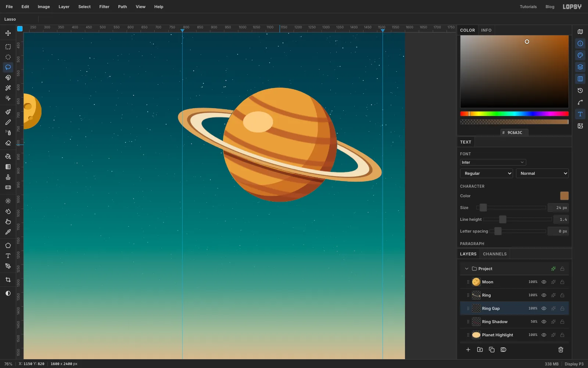Select the Crop tool
The width and height of the screenshot is (588, 368).
click(x=8, y=280)
